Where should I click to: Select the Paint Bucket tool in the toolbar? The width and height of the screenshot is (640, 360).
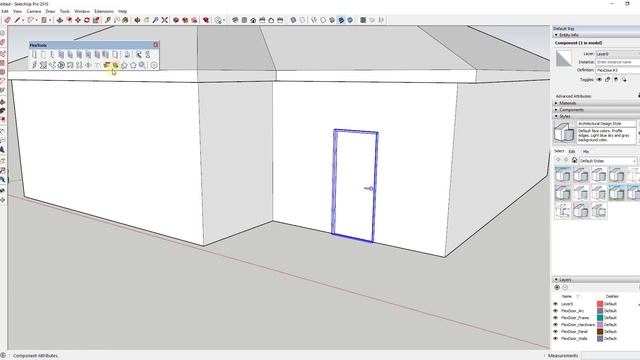[125, 20]
